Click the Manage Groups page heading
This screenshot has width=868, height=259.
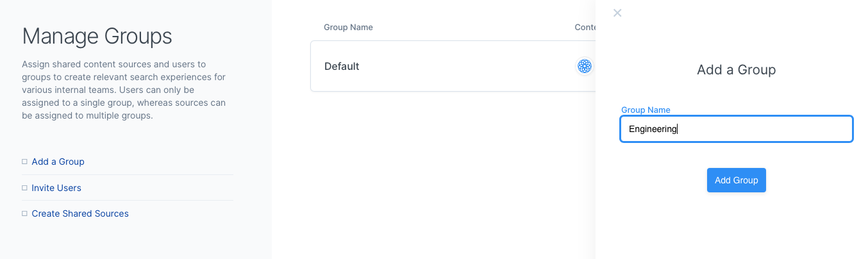97,37
